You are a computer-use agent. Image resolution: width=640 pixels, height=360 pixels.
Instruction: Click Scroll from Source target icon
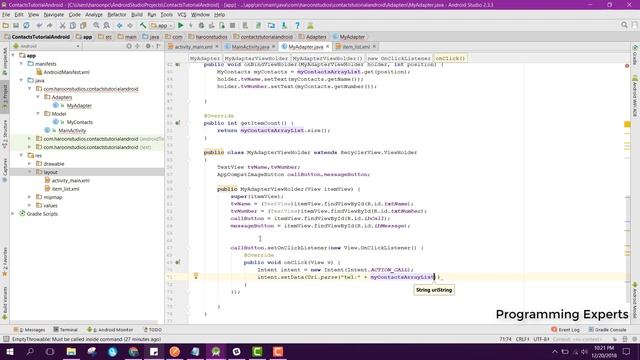pos(129,46)
